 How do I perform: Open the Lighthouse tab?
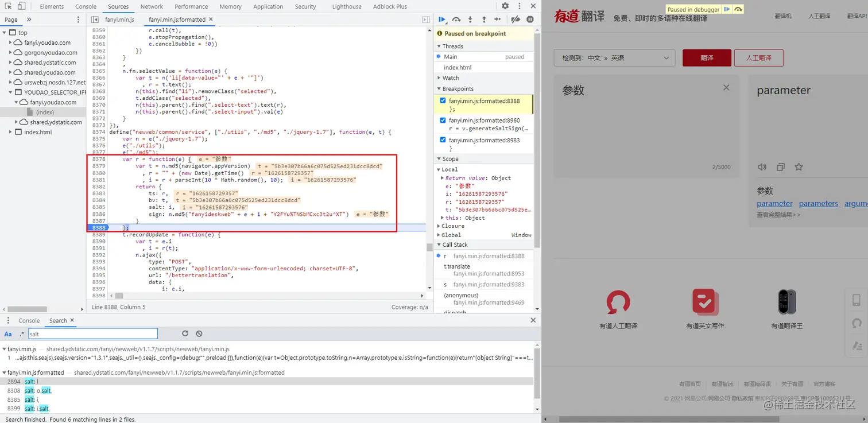point(347,6)
